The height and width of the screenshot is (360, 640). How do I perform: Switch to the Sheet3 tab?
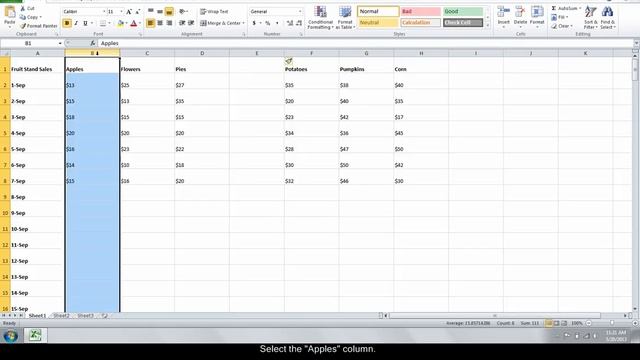coord(85,316)
